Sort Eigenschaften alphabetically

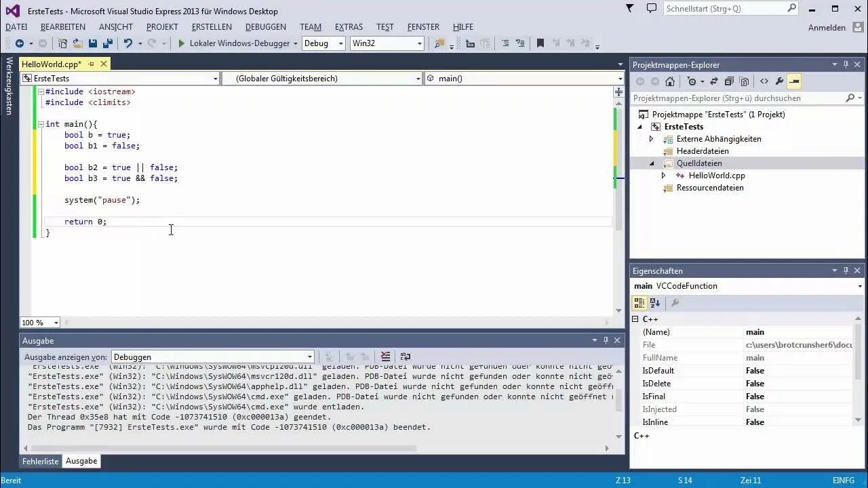pos(655,303)
